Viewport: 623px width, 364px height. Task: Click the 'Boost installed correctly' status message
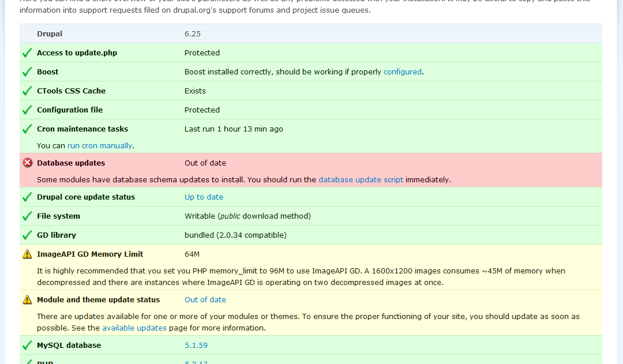[304, 72]
